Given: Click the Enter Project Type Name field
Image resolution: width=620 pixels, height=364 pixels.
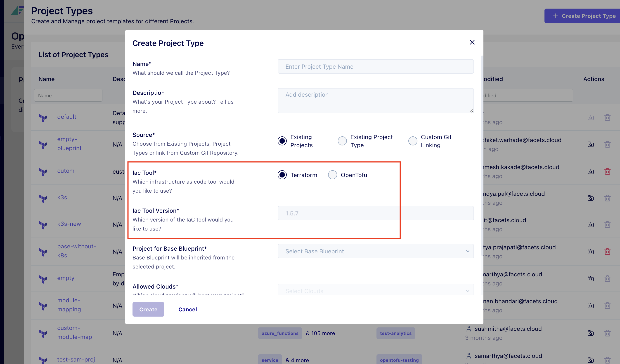Looking at the screenshot, I should pos(375,67).
